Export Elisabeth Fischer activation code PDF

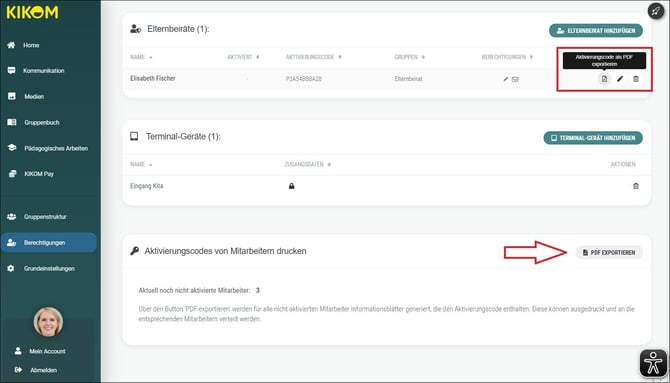(604, 79)
